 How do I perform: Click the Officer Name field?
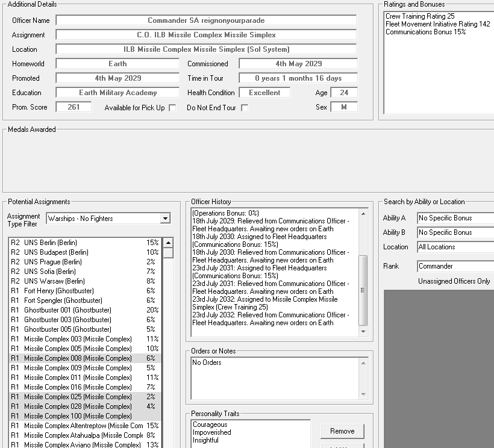pos(206,20)
